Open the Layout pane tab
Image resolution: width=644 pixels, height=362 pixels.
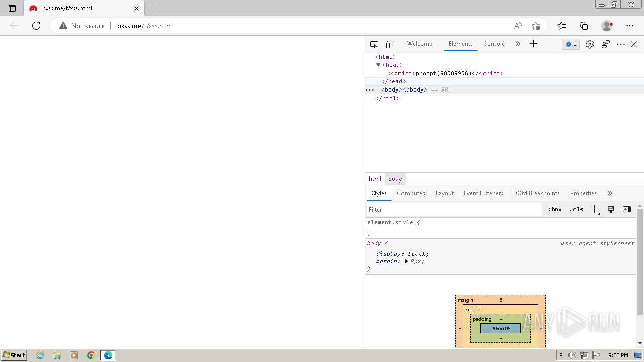[444, 193]
